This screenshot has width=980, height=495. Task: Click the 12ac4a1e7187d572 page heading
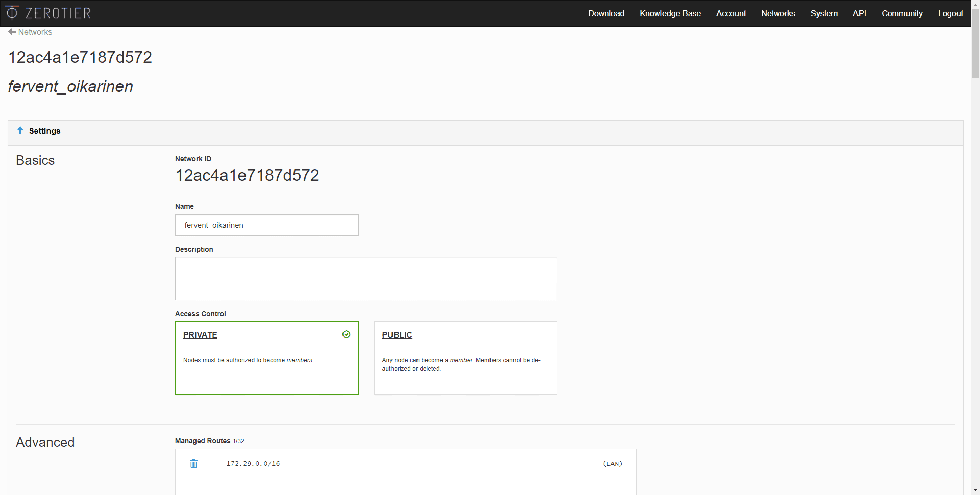(x=80, y=57)
